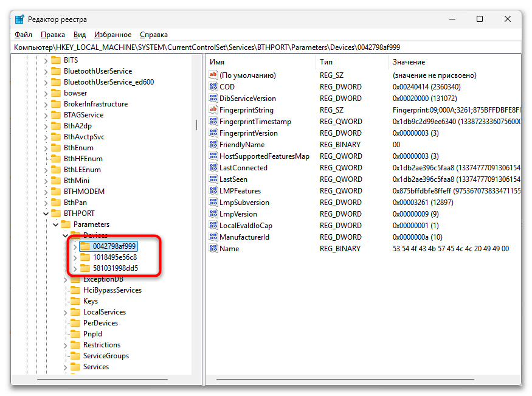Click the LastSeen value icon
This screenshot has height=396, width=532.
tap(213, 179)
